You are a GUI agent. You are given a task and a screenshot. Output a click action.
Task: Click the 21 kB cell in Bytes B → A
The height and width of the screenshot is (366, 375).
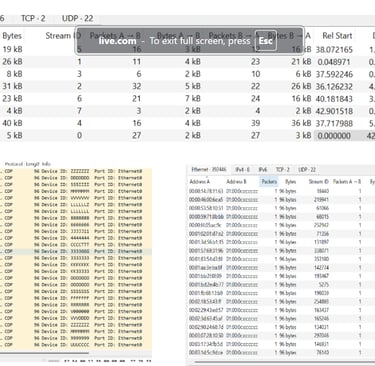click(301, 62)
